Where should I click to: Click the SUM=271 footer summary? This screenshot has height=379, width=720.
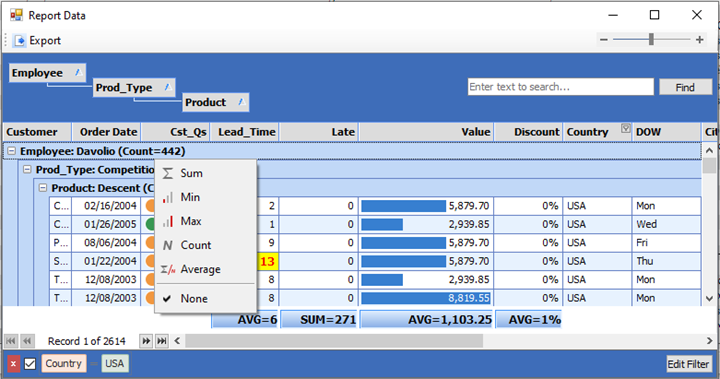point(319,320)
